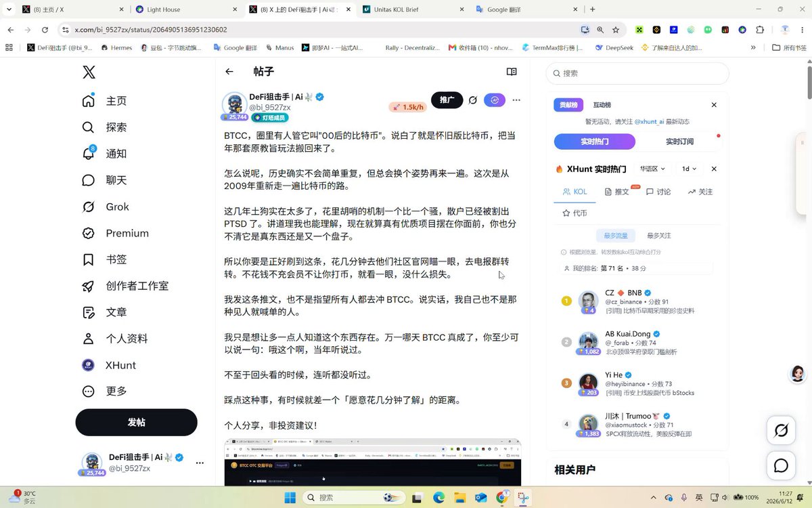Image resolution: width=812 pixels, height=508 pixels.
Task: Open 所有书签 folder
Action: (790, 48)
